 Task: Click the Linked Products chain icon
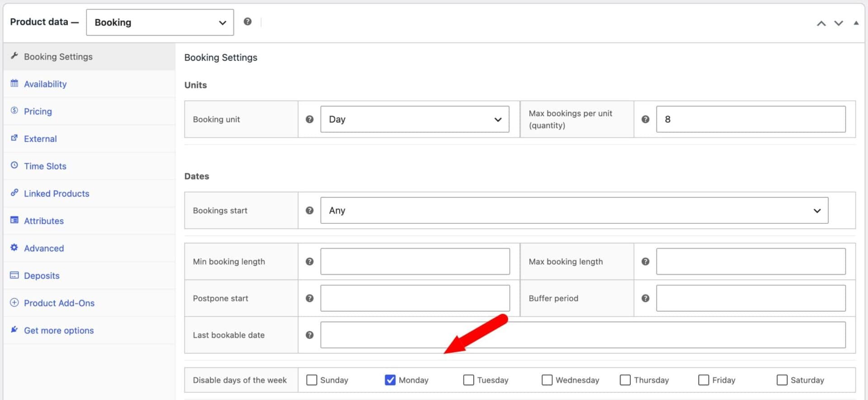click(x=14, y=193)
